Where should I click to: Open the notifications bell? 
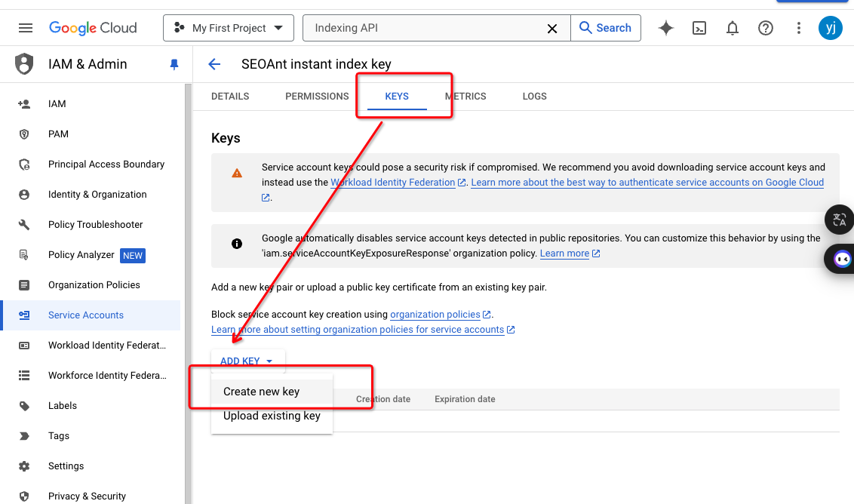[732, 28]
